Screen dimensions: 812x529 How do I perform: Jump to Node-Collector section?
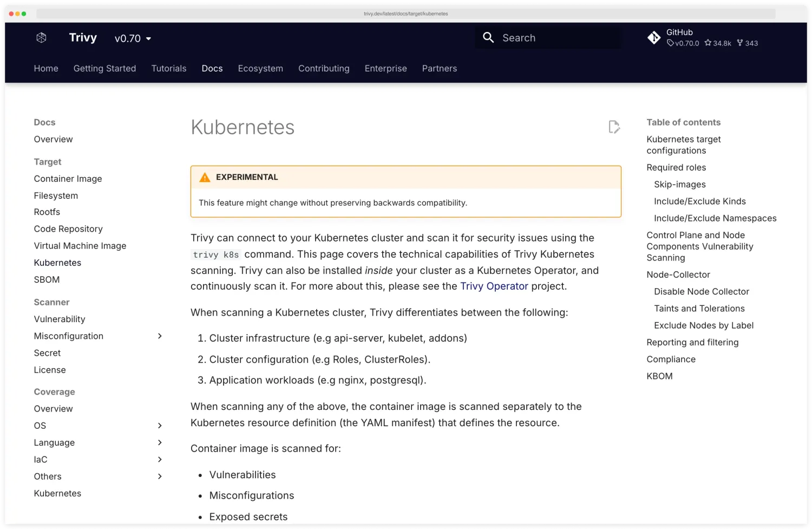[678, 275]
